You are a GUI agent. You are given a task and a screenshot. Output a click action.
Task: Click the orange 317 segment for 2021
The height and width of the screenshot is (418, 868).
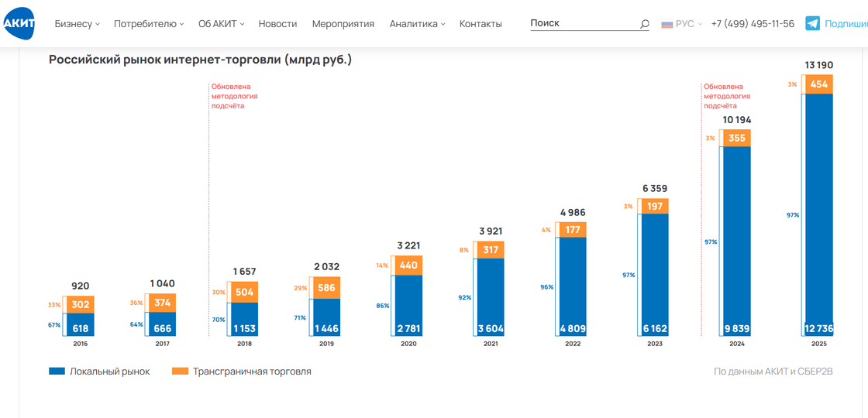(x=491, y=250)
